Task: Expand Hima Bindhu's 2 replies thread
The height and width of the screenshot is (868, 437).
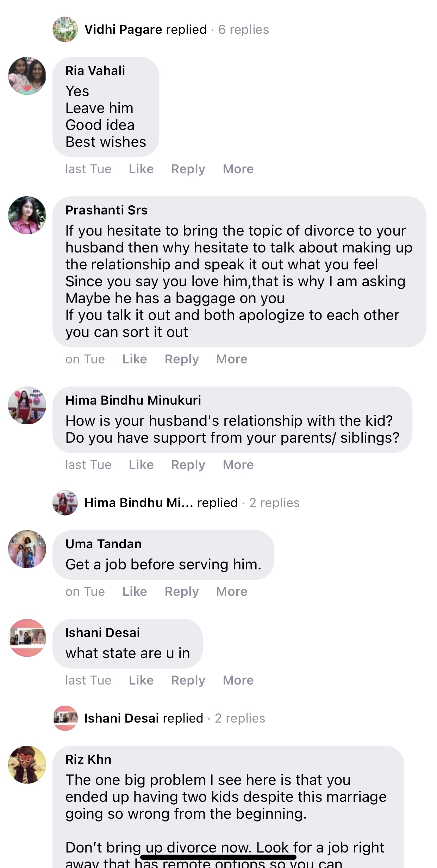Action: (x=274, y=503)
